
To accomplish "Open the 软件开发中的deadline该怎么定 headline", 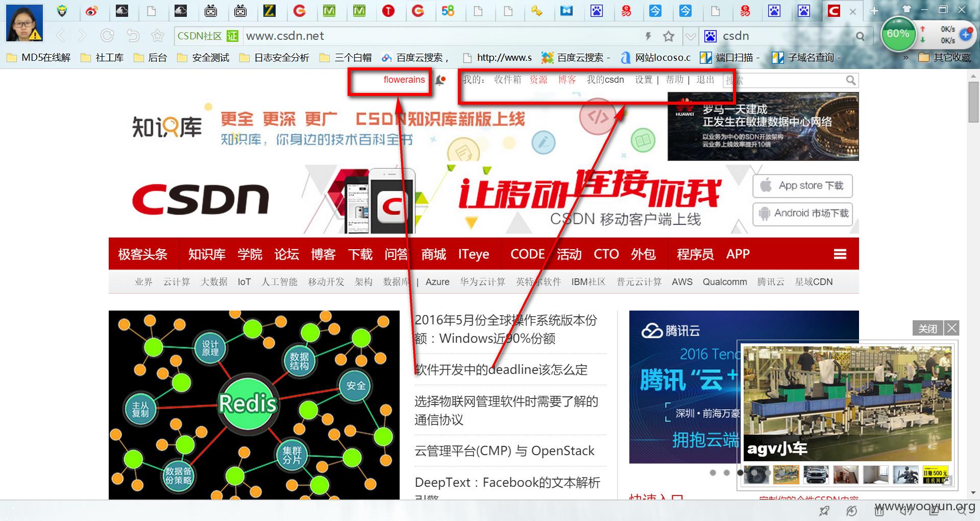I will click(x=501, y=370).
